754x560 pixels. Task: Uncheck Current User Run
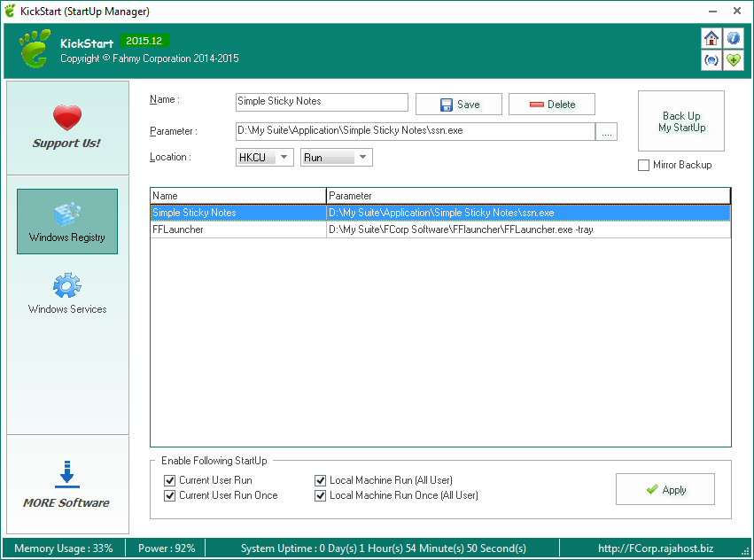click(170, 480)
